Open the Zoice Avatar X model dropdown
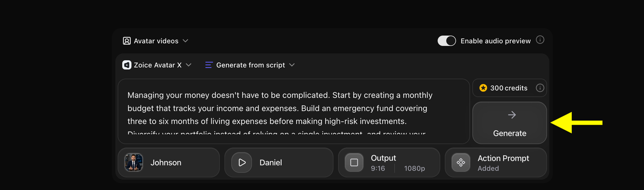This screenshot has width=644, height=190. coord(157,65)
